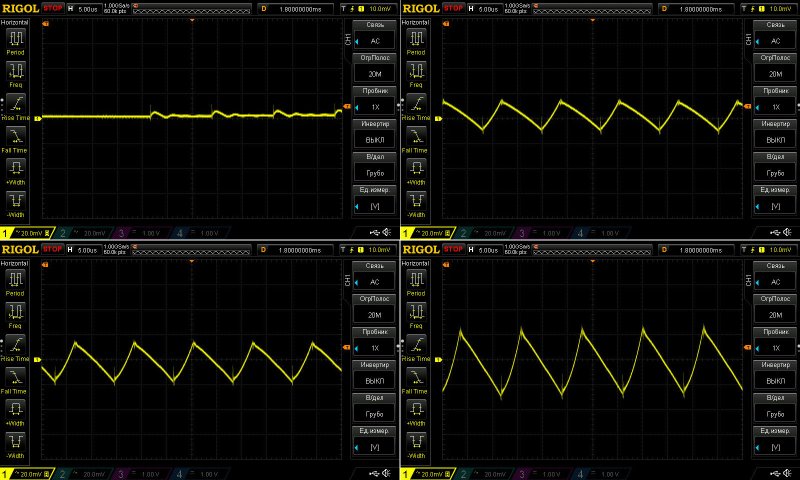800x480 pixels.
Task: Toggle the В/дел Грубо setting in top-right scope
Action: coord(775,166)
